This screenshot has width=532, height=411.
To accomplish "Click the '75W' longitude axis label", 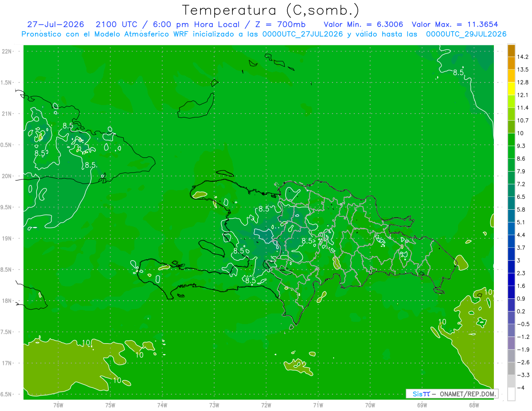I will pyautogui.click(x=110, y=404).
